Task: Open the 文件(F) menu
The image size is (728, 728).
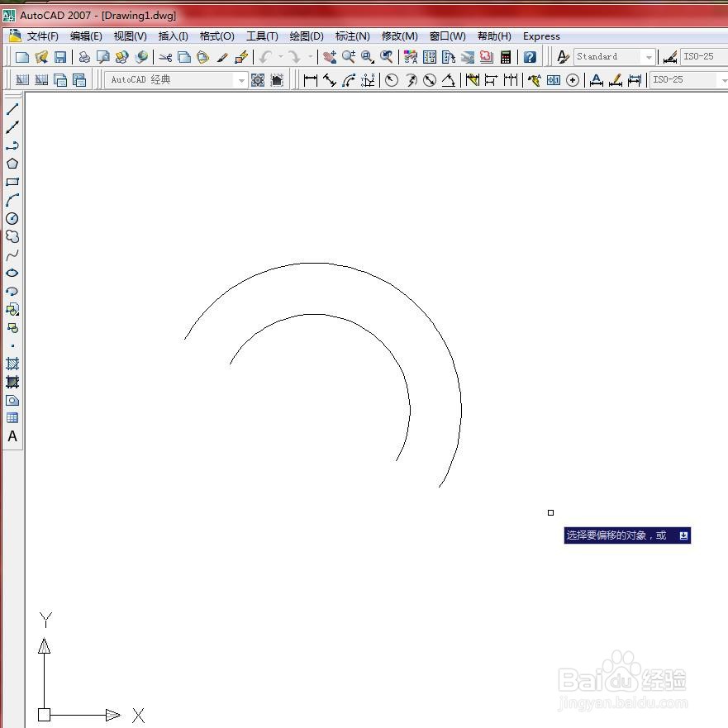Action: [42, 36]
